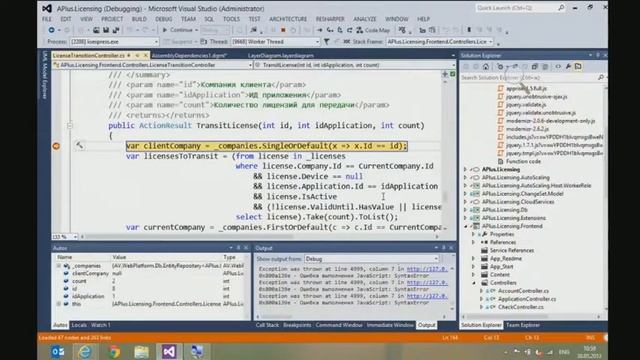Image resolution: width=640 pixels, height=360 pixels.
Task: Open the DEBUG menu
Action: (x=163, y=19)
